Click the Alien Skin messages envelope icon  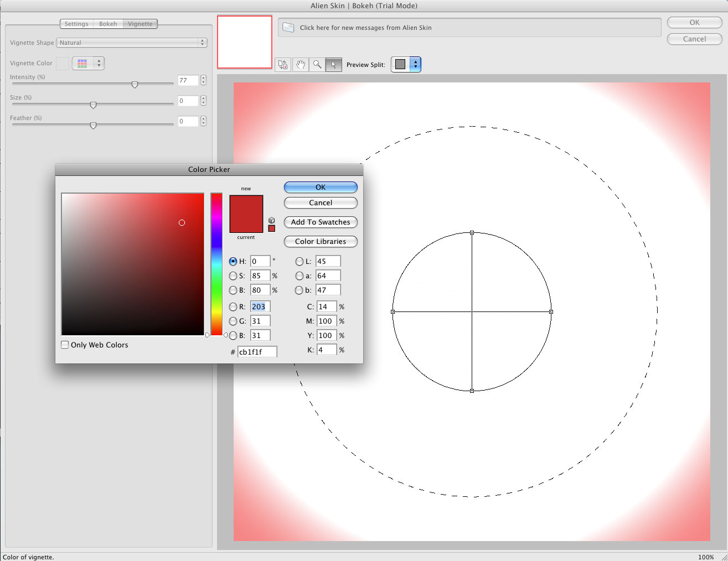tap(288, 27)
